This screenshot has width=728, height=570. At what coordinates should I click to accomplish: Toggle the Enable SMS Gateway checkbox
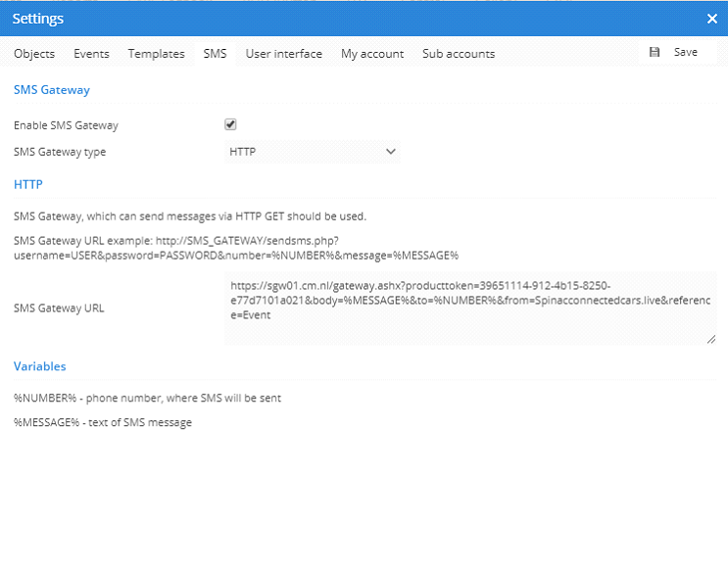pos(230,124)
